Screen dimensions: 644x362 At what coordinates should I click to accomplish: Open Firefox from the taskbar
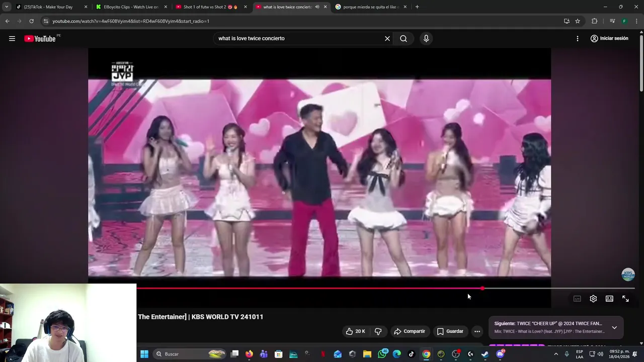249,354
